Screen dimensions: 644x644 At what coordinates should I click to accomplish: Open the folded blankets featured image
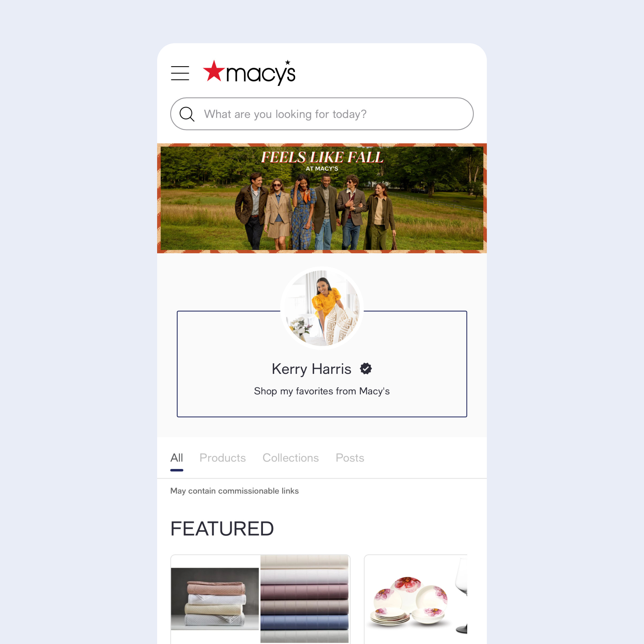point(215,599)
